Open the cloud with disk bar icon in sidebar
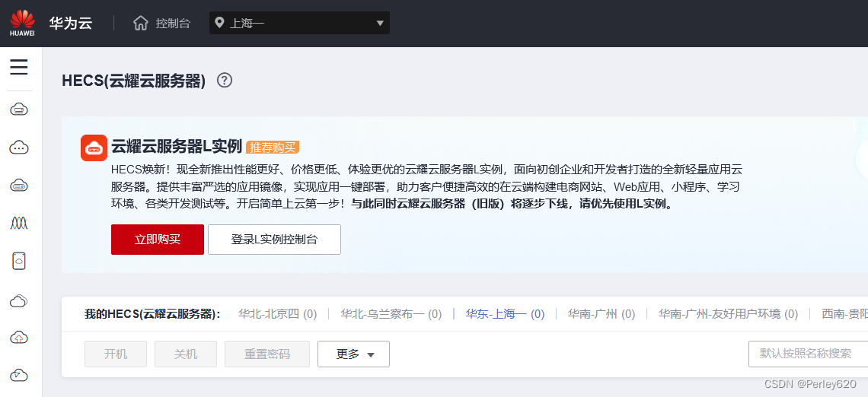The image size is (868, 397). coord(19,186)
